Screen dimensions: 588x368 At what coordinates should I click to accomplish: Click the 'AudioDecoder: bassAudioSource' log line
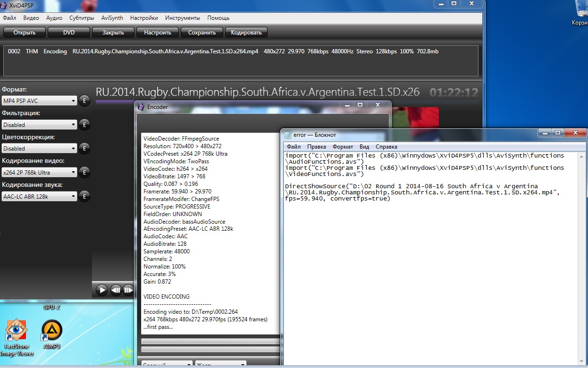(x=185, y=222)
